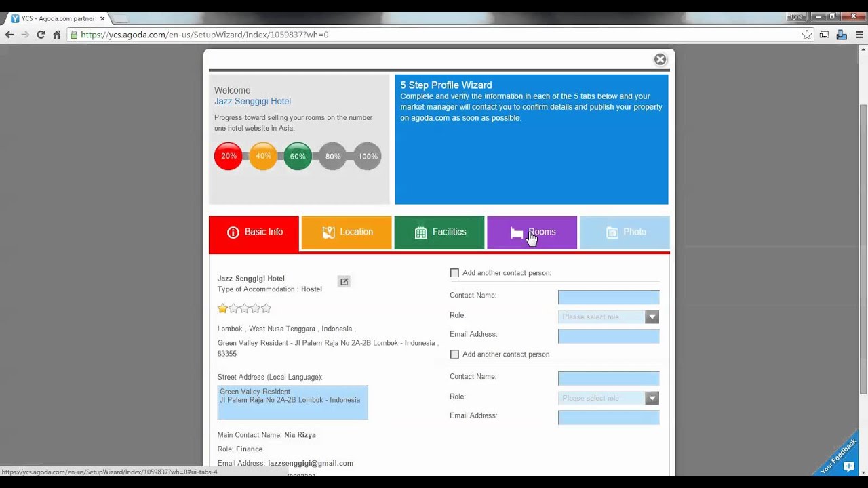This screenshot has height=488, width=868.
Task: Click the 80% progress circle
Action: (x=332, y=156)
